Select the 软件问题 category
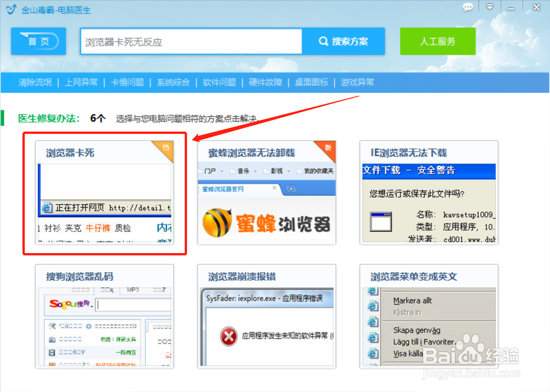Screen dimensions: 550x392 [x=220, y=83]
